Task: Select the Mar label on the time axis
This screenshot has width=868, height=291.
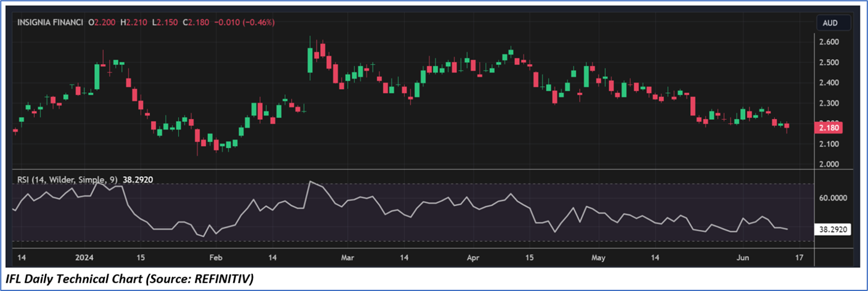Action: point(348,257)
